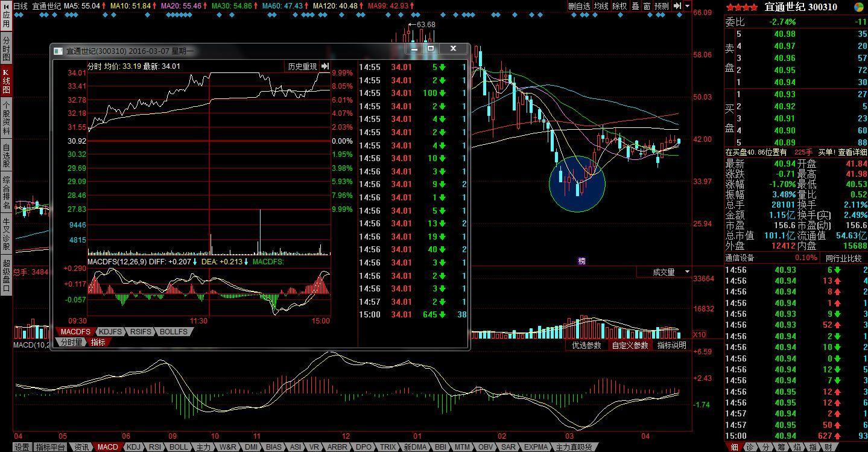Open the 成交量 dropdown
This screenshot has height=452, width=868.
coord(664,272)
